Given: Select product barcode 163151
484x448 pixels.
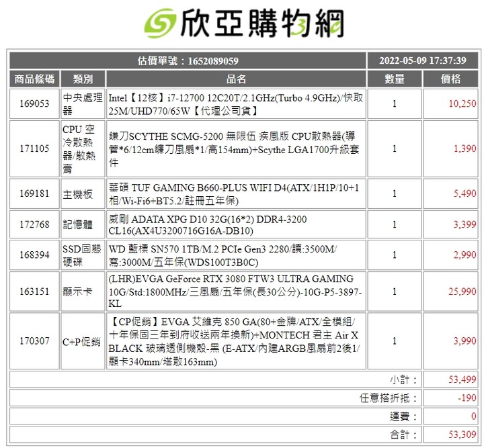Looking at the screenshot, I should [34, 292].
